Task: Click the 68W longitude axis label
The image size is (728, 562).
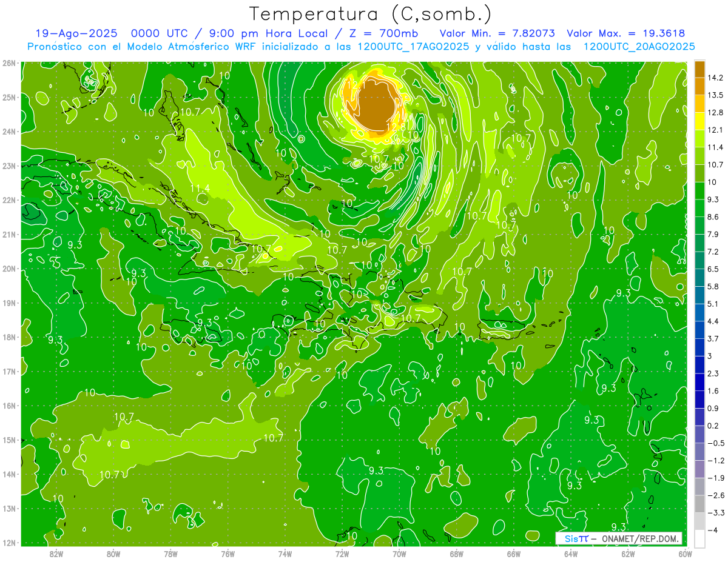Action: [457, 554]
